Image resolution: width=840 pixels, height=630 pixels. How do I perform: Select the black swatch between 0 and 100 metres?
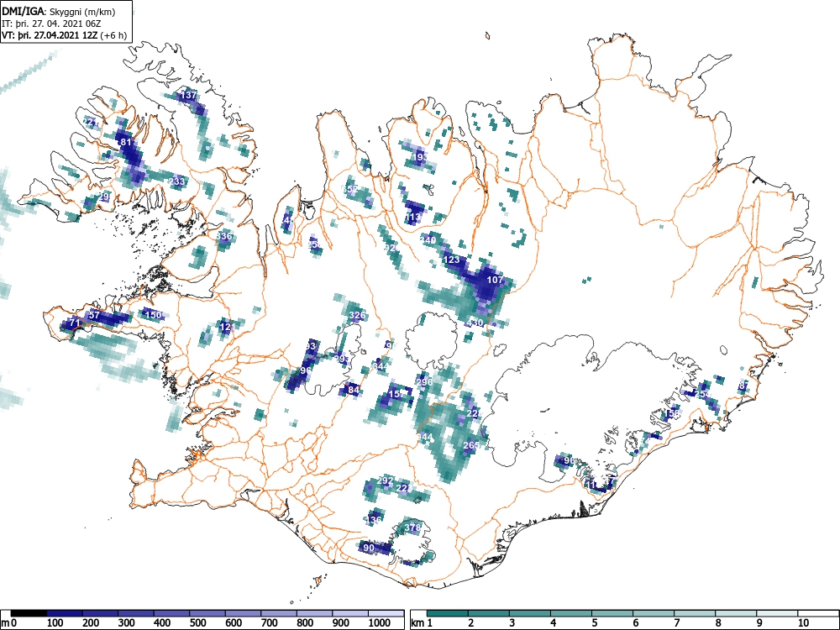click(x=29, y=613)
